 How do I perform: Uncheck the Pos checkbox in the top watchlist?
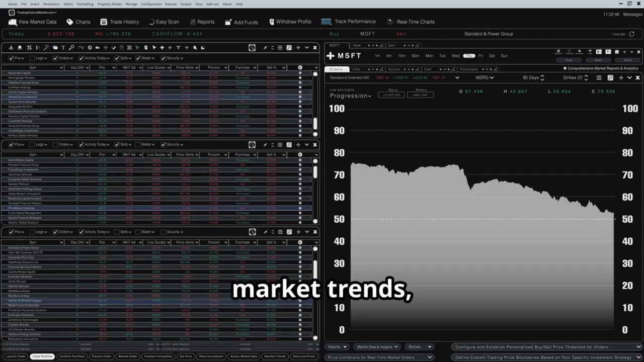click(11, 58)
